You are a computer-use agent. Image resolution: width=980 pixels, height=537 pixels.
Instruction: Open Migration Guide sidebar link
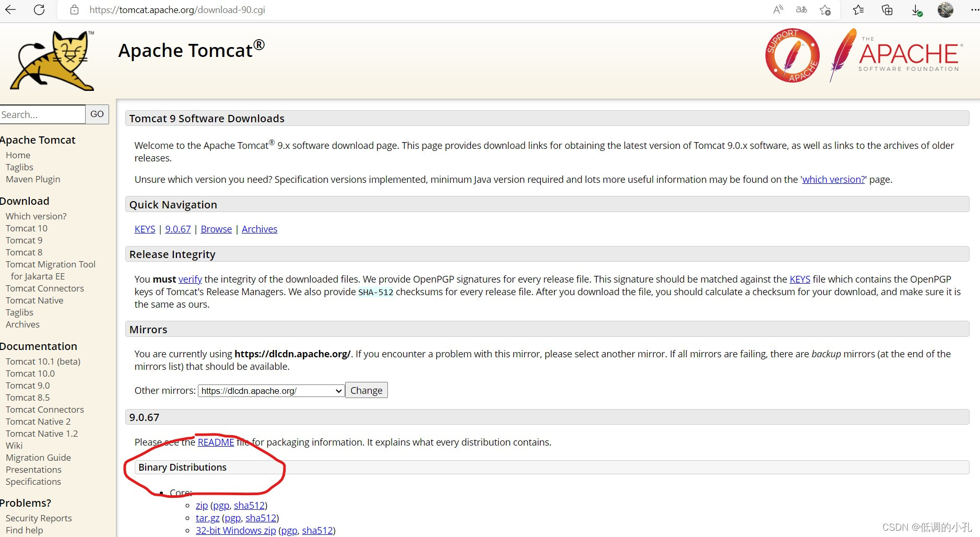point(38,458)
